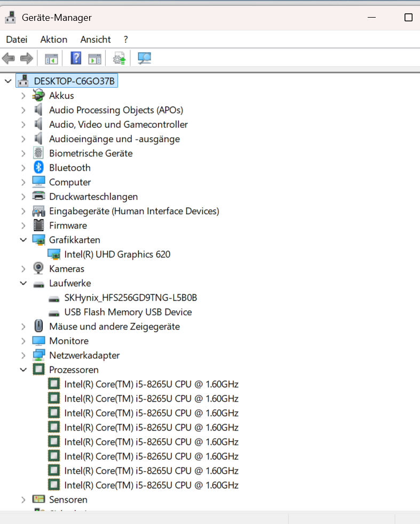Open the ? help menu
The image size is (420, 524).
click(x=125, y=40)
